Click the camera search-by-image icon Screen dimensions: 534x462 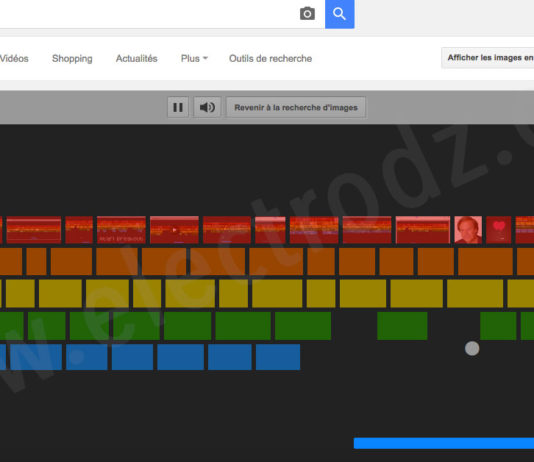[x=307, y=14]
